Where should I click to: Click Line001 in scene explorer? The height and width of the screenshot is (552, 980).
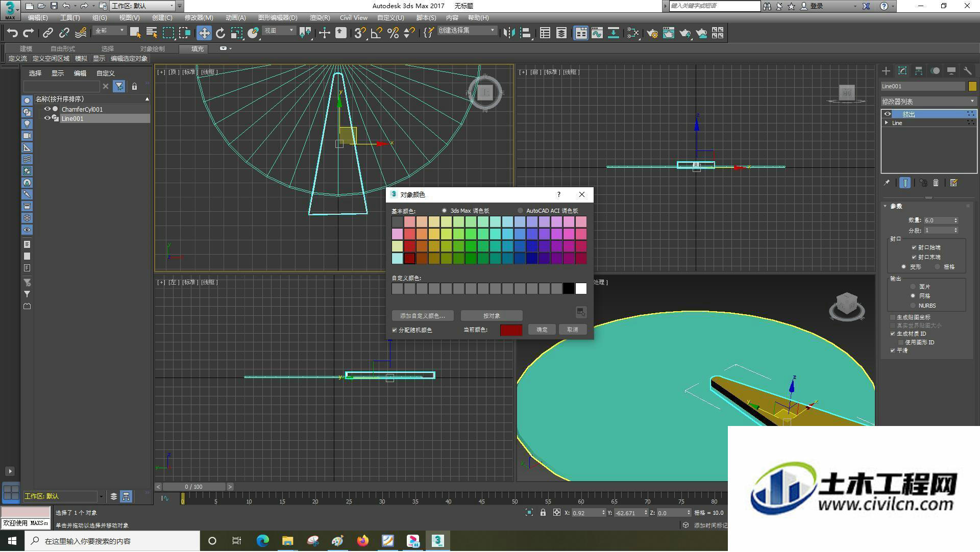tap(72, 118)
